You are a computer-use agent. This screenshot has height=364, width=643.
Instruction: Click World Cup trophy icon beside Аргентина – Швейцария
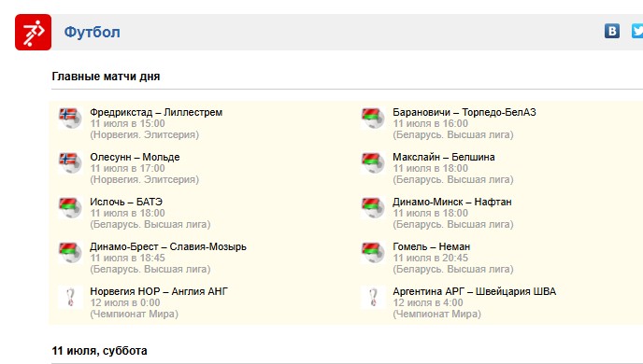coord(373,297)
